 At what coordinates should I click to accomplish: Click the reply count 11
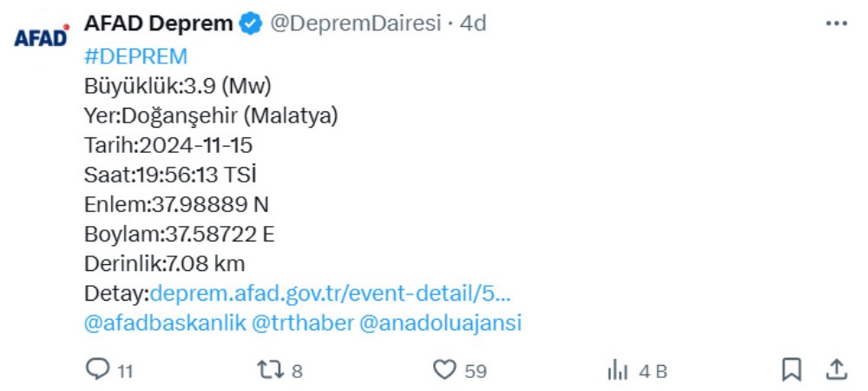click(125, 371)
